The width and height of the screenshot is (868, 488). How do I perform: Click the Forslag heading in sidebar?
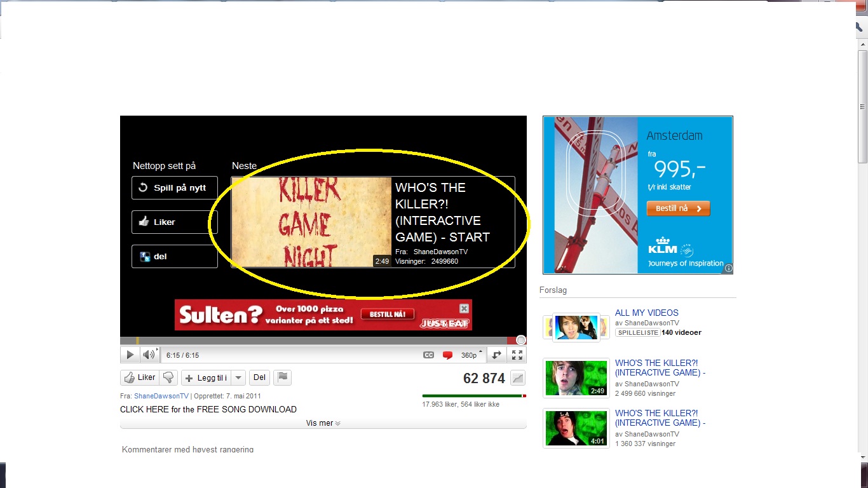click(x=553, y=290)
